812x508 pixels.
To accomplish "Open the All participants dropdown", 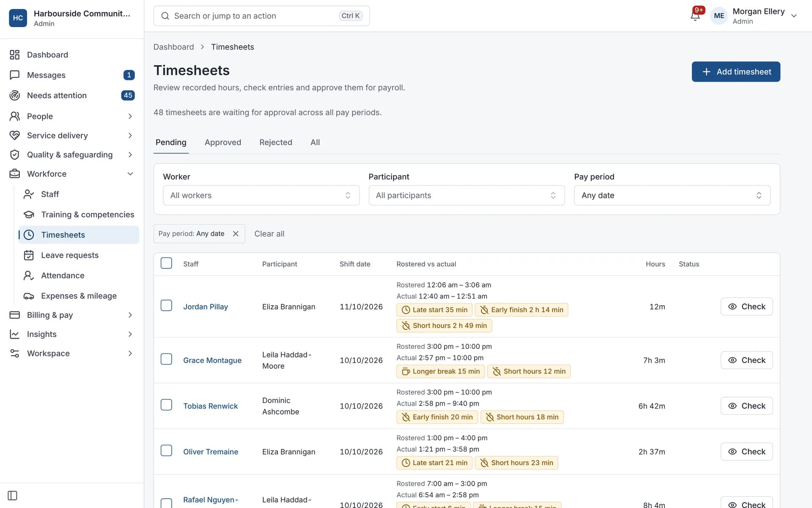I will coord(466,195).
